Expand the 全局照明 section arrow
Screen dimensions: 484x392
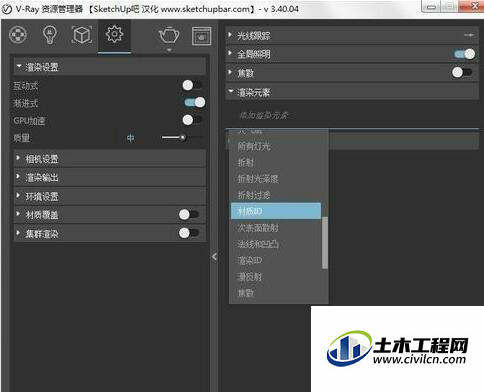230,53
